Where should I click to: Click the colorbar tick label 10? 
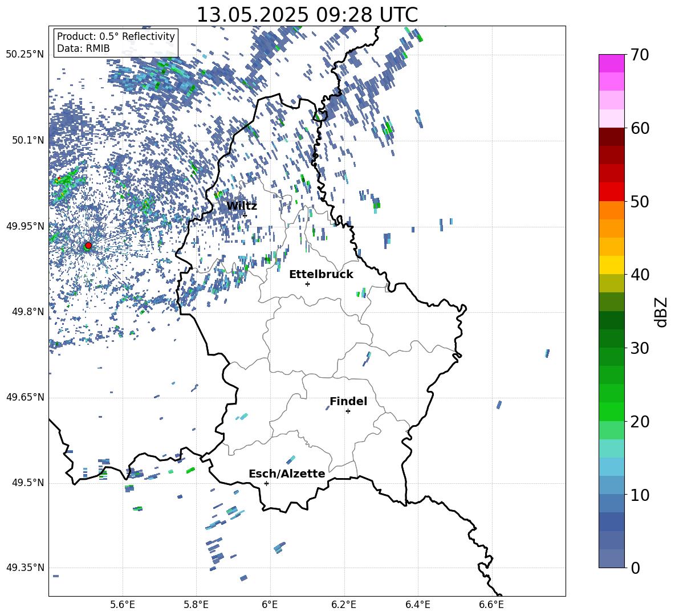click(640, 495)
